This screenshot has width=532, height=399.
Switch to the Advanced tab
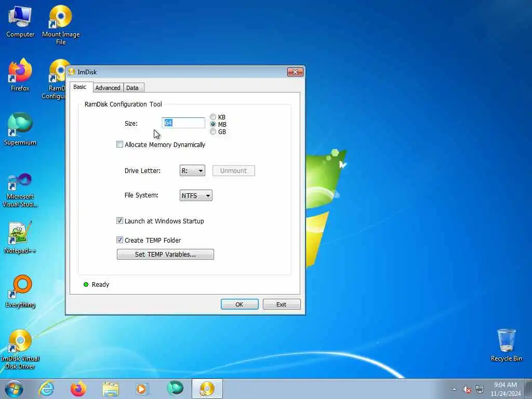[108, 87]
